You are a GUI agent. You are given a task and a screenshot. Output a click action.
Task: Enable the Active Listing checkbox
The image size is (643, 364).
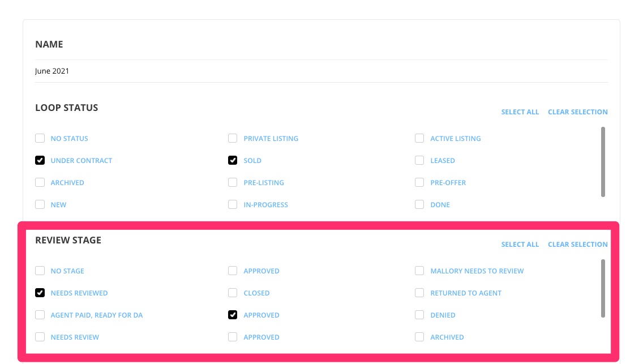[419, 139]
